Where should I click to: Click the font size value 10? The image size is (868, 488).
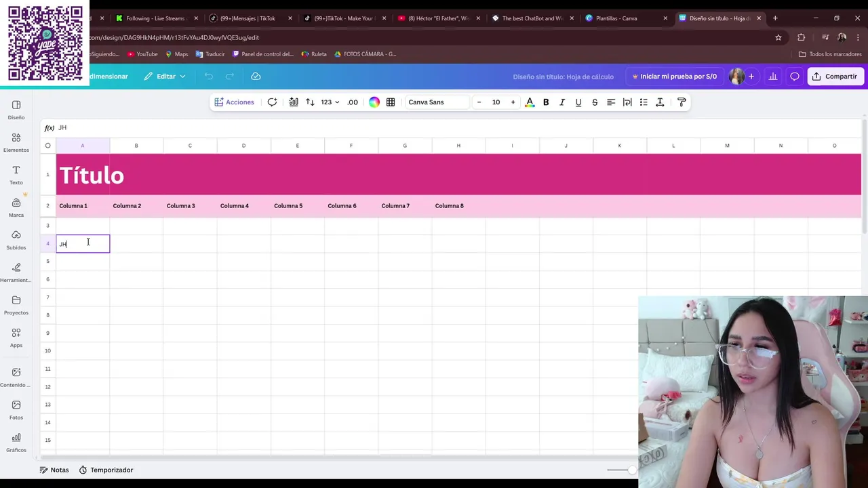pyautogui.click(x=496, y=102)
